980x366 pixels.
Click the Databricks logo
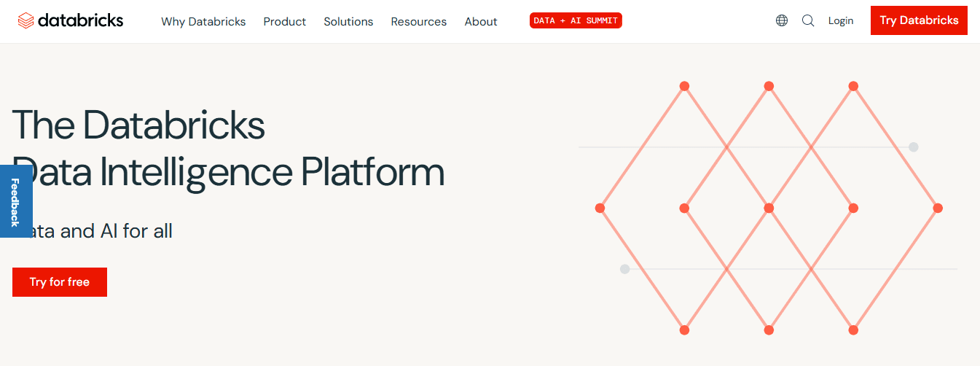point(71,20)
